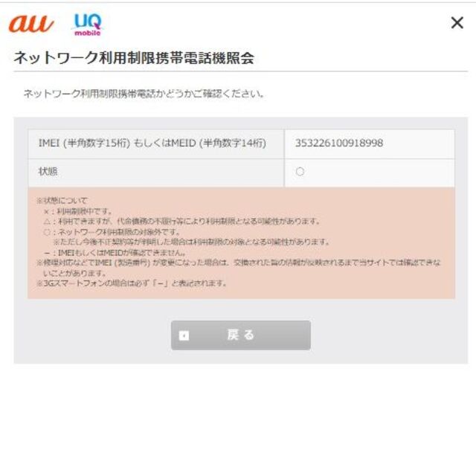Click the ○ symbol in the status legend
The image size is (476, 476).
click(47, 232)
